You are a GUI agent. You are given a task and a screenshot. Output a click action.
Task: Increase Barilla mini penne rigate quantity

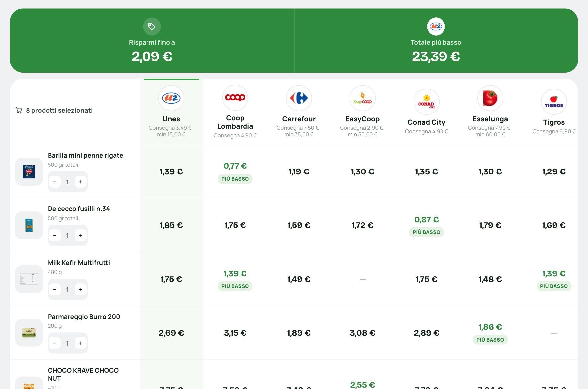click(x=81, y=182)
